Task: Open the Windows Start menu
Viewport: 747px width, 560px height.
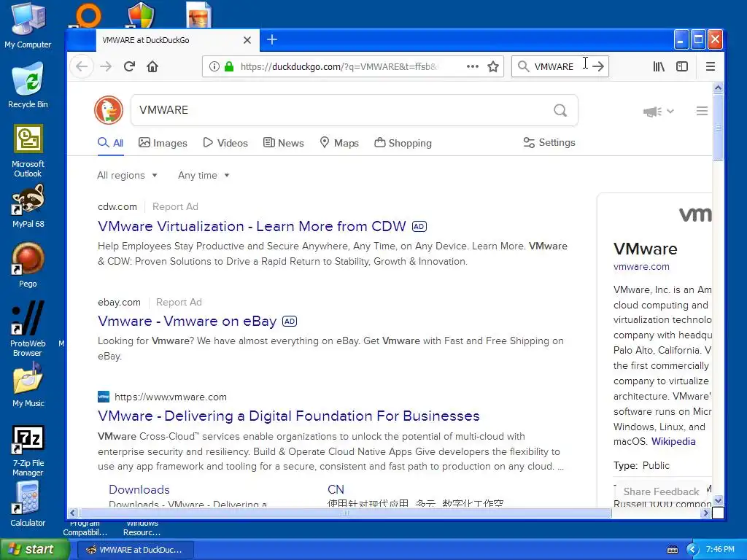Action: [35, 549]
